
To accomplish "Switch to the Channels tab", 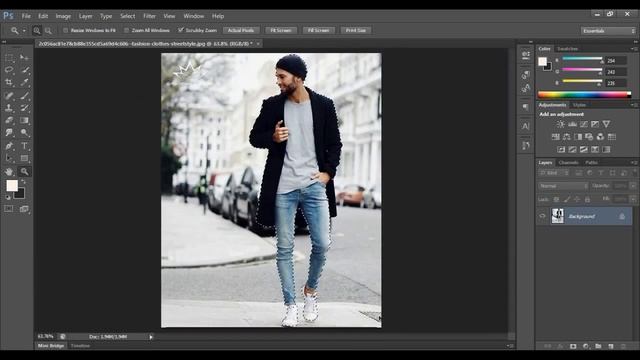I will click(568, 163).
